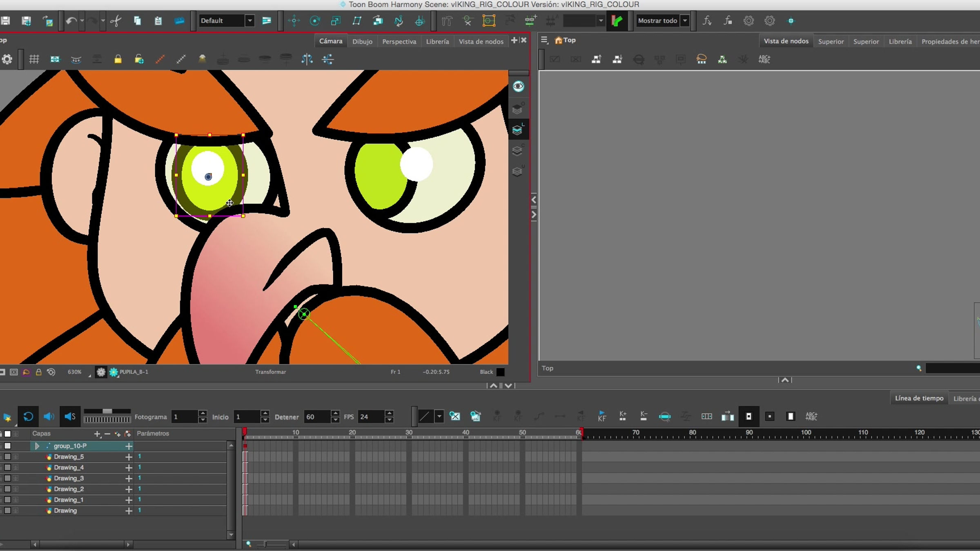Viewport: 980px width, 551px height.
Task: Click the node view search field
Action: [x=953, y=368]
